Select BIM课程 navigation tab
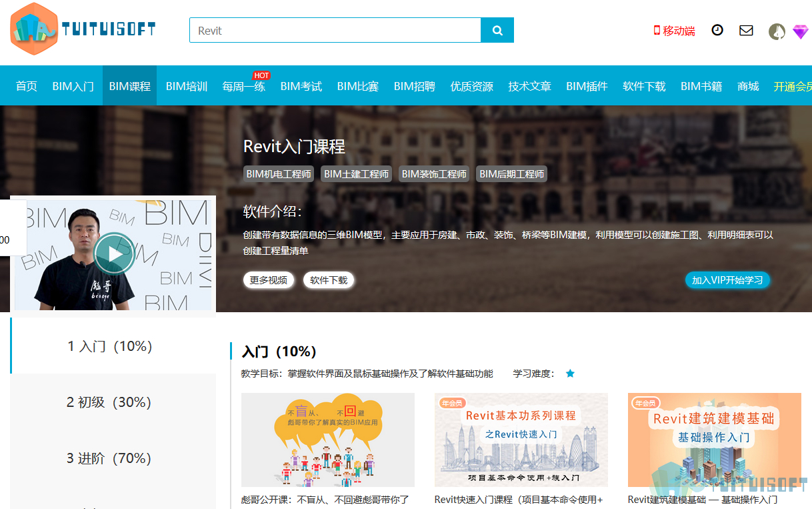The image size is (812, 509). 130,86
